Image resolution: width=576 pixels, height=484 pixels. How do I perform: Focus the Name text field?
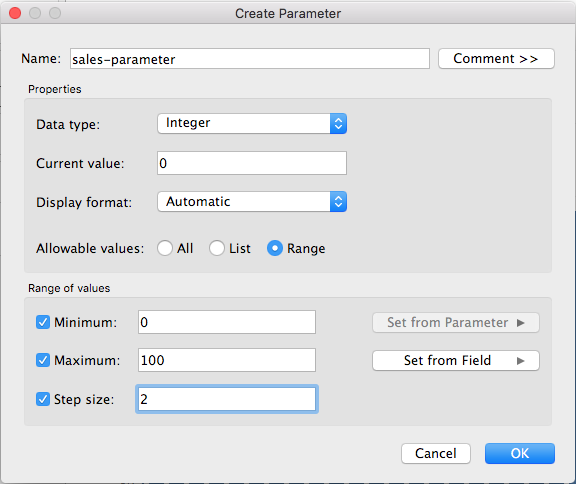(x=250, y=59)
